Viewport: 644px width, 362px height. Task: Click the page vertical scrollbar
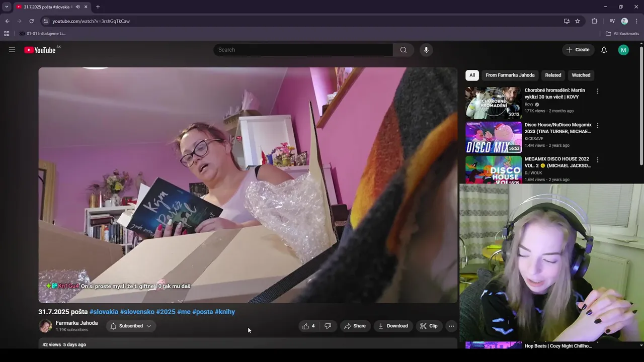[641, 106]
